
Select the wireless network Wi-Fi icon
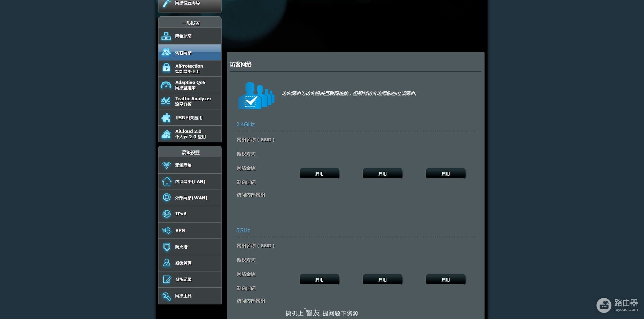[x=166, y=165]
